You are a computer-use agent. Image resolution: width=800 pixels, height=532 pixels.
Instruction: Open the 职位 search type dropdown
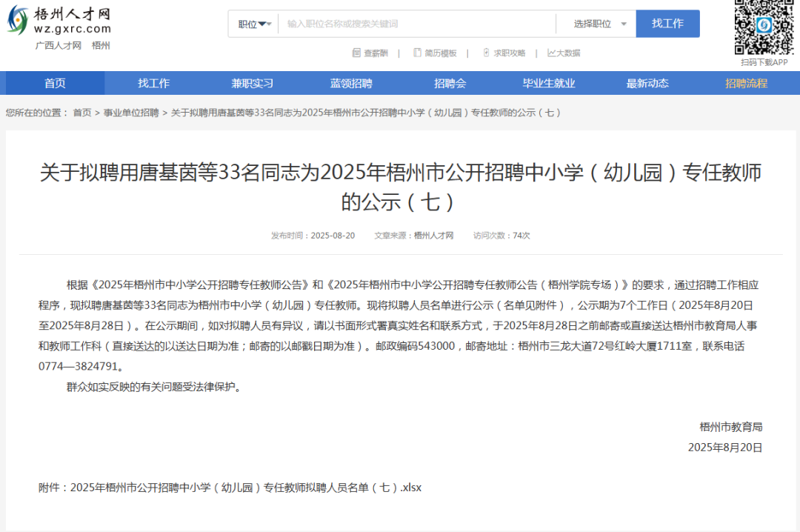(252, 23)
